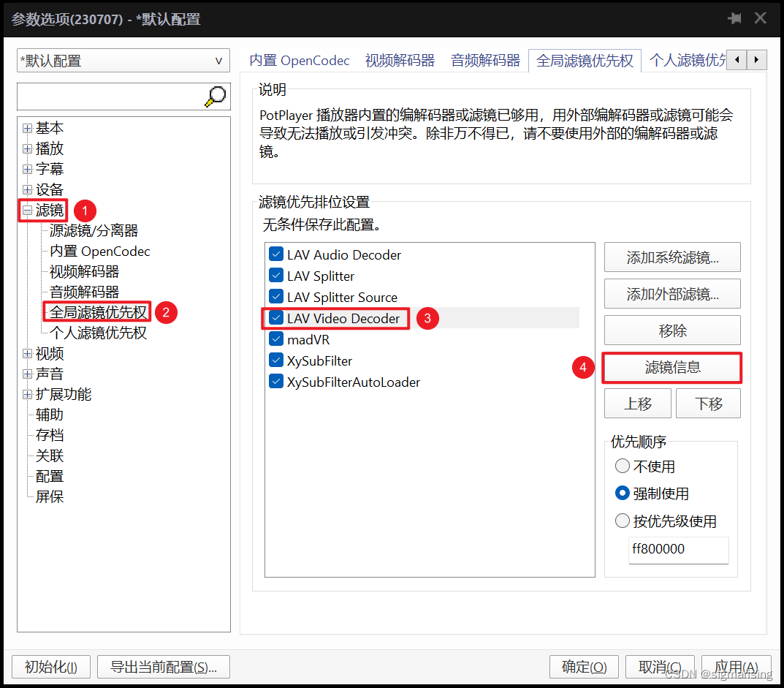Confirm with the 确定 button
Screen dimensions: 784x688
584,667
